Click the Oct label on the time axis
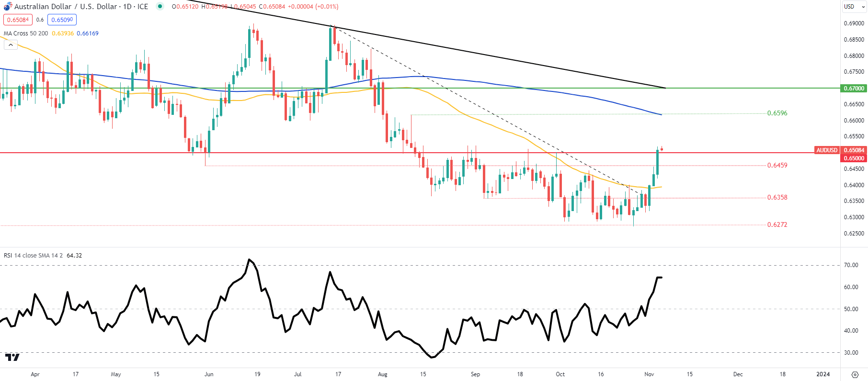The image size is (868, 381). coord(560,374)
